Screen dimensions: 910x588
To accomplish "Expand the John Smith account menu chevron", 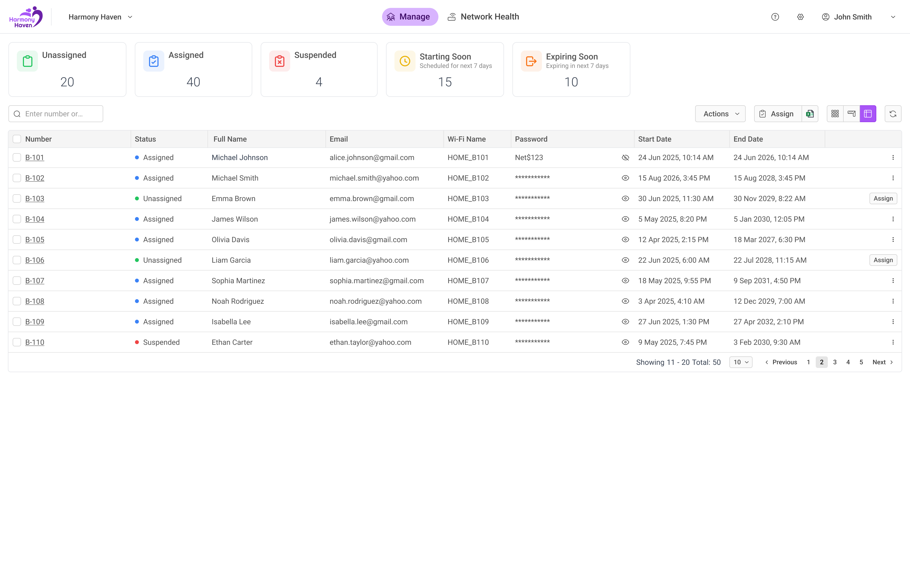I will click(x=893, y=17).
